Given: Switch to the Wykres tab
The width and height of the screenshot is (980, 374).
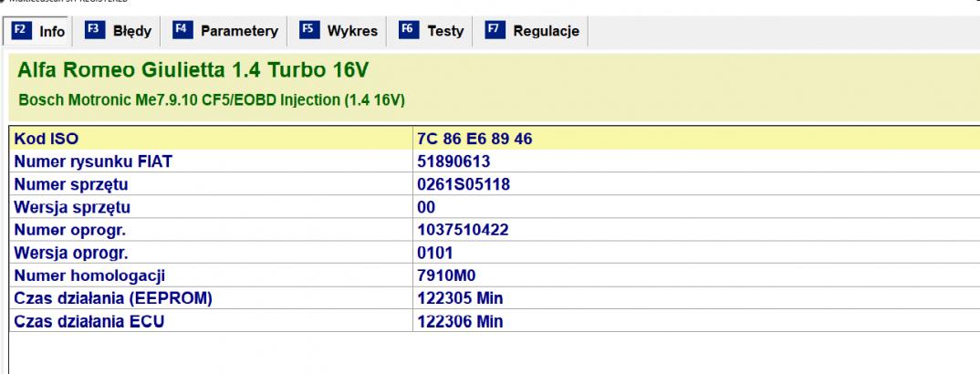Looking at the screenshot, I should [x=341, y=31].
